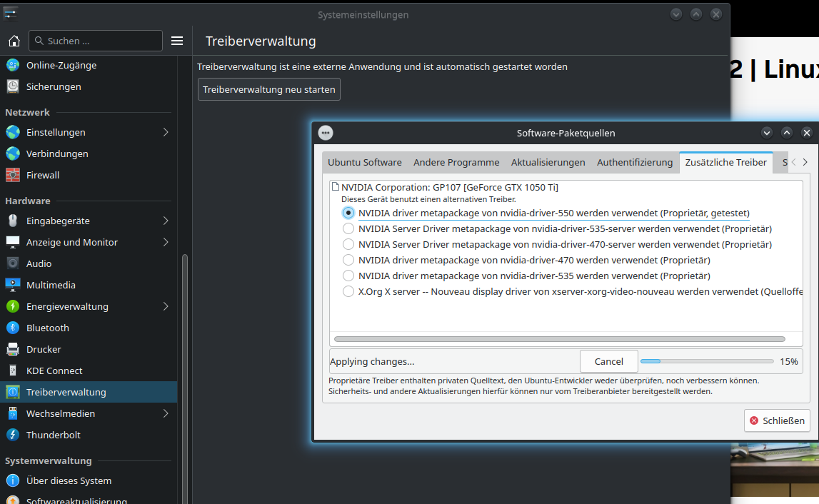The image size is (819, 504).
Task: Open Softwareaktualisierung in the sidebar
Action: (89, 500)
